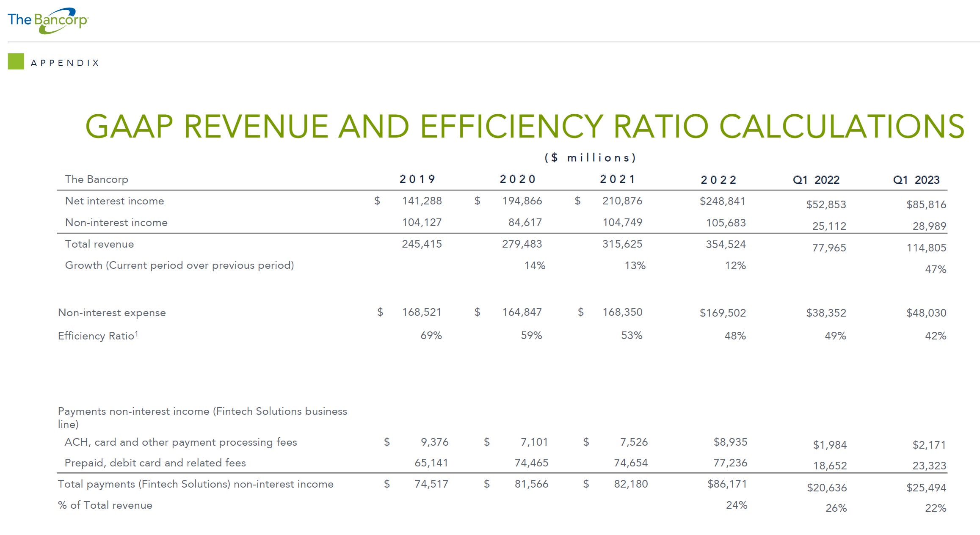The height and width of the screenshot is (535, 980).
Task: Click the Q1 2023 column header
Action: click(916, 180)
